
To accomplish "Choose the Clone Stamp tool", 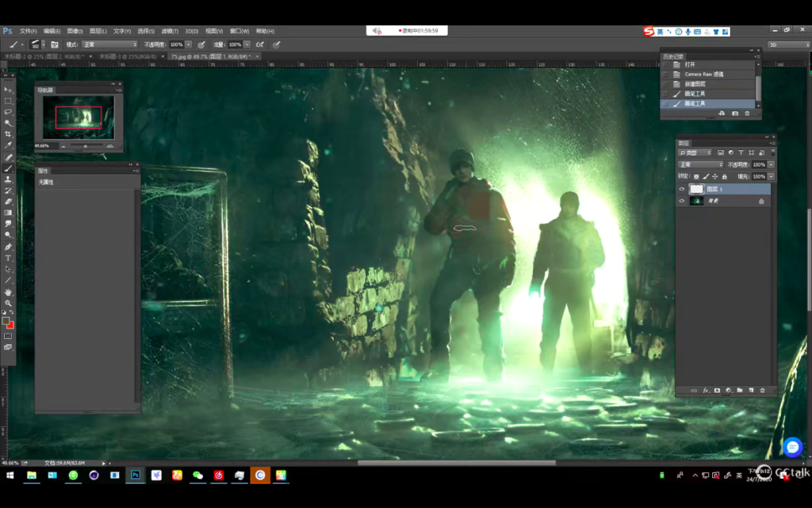I will pos(9,179).
